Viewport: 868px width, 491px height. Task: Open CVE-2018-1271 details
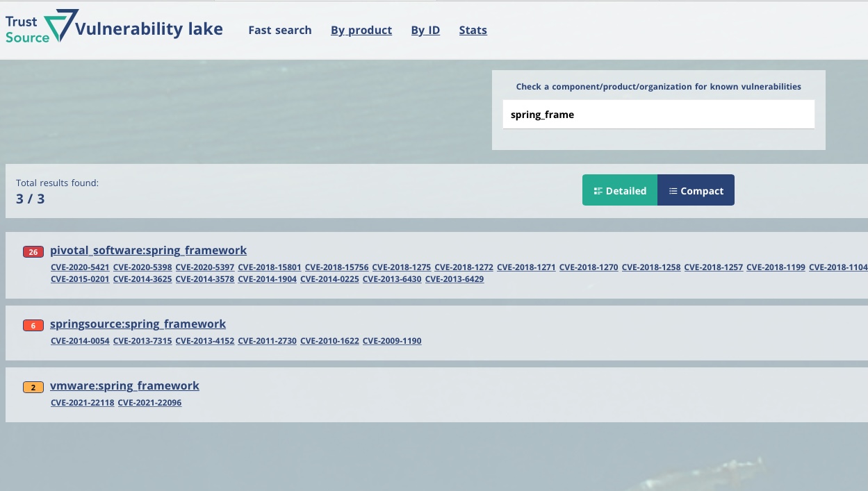(x=526, y=267)
